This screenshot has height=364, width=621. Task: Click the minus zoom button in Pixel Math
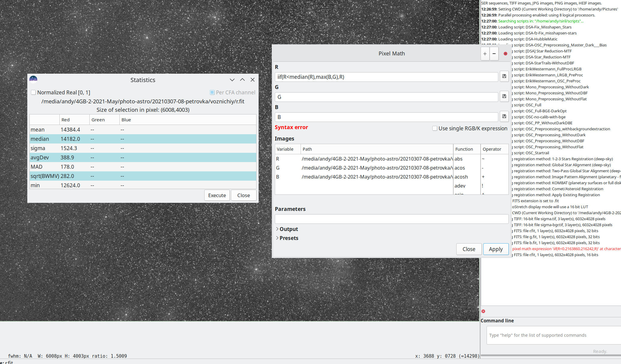494,54
